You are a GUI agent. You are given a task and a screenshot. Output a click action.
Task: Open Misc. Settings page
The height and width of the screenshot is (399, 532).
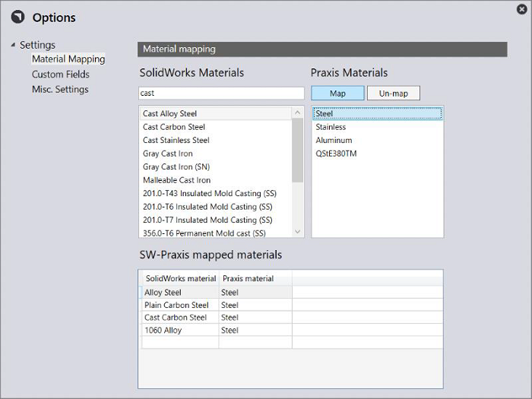[60, 89]
